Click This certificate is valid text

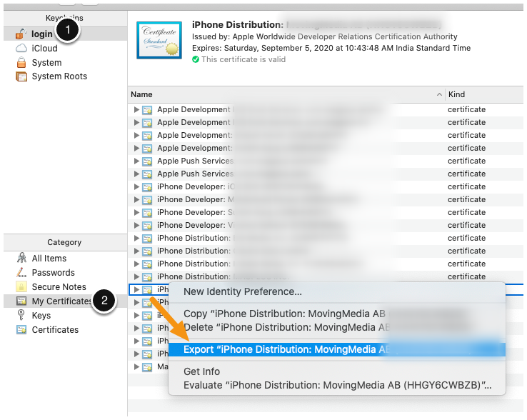[x=244, y=59]
